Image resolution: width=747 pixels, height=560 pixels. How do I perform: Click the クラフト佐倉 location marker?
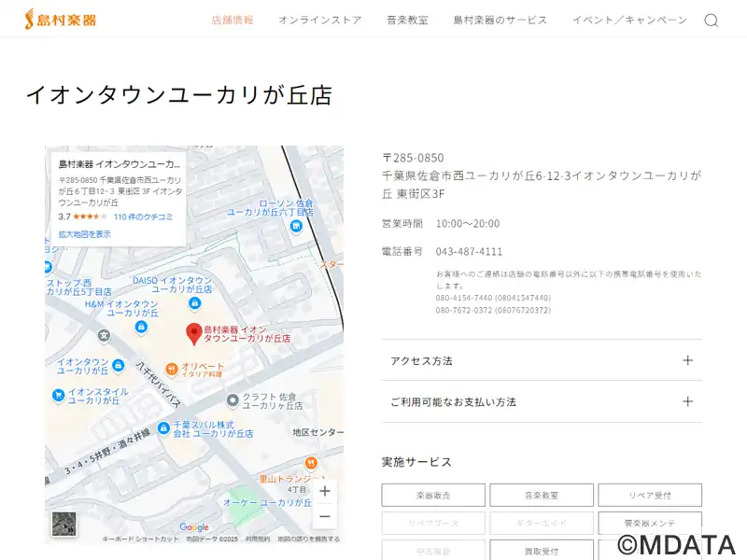232,400
